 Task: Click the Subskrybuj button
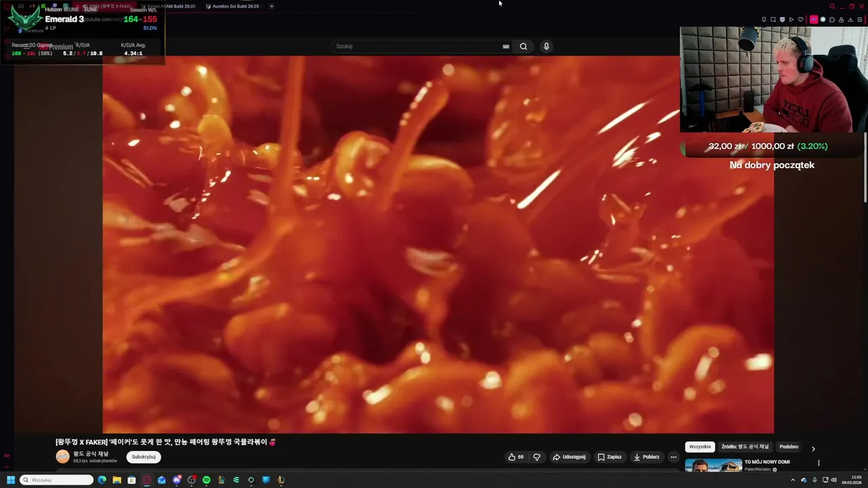(x=144, y=457)
